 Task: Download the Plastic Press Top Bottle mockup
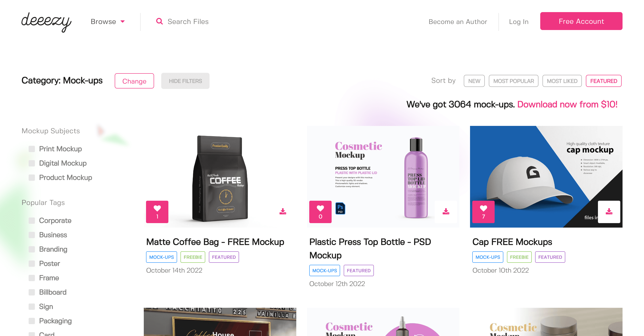(x=446, y=211)
